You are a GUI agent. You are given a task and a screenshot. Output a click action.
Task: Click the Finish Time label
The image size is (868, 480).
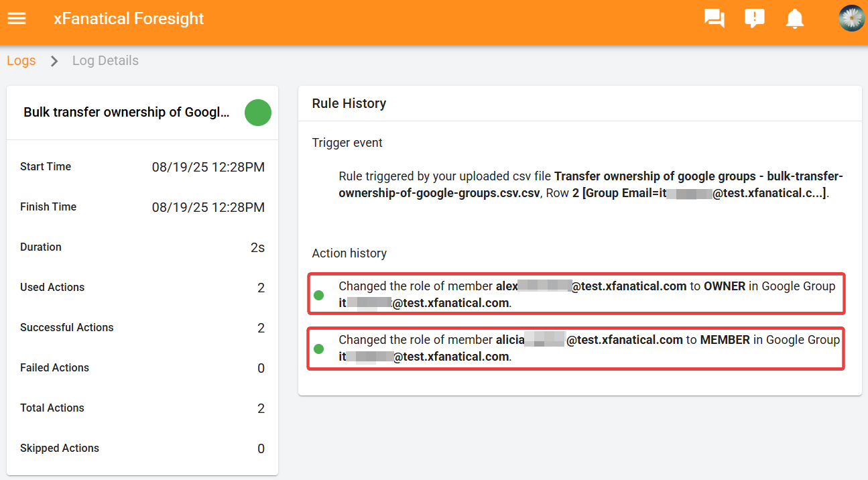pyautogui.click(x=48, y=207)
